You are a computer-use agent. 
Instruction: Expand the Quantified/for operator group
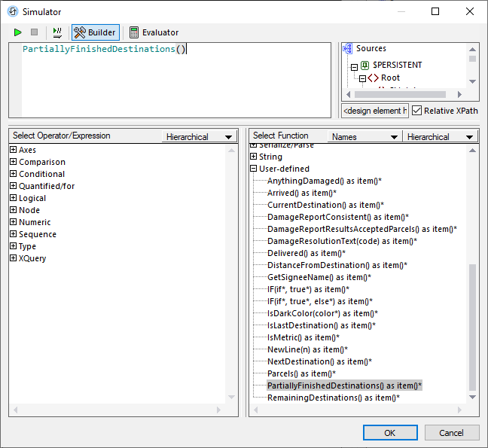click(13, 186)
